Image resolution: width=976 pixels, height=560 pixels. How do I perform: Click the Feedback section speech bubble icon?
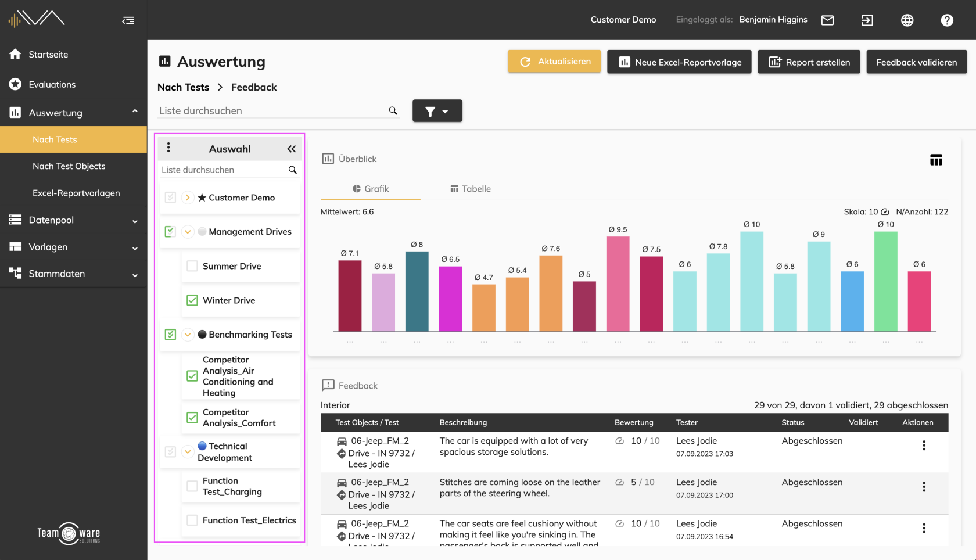click(x=328, y=385)
